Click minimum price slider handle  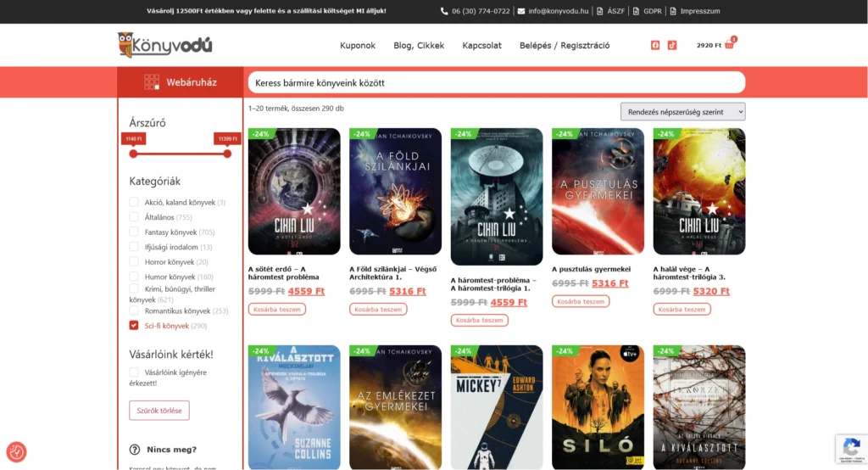coord(133,154)
